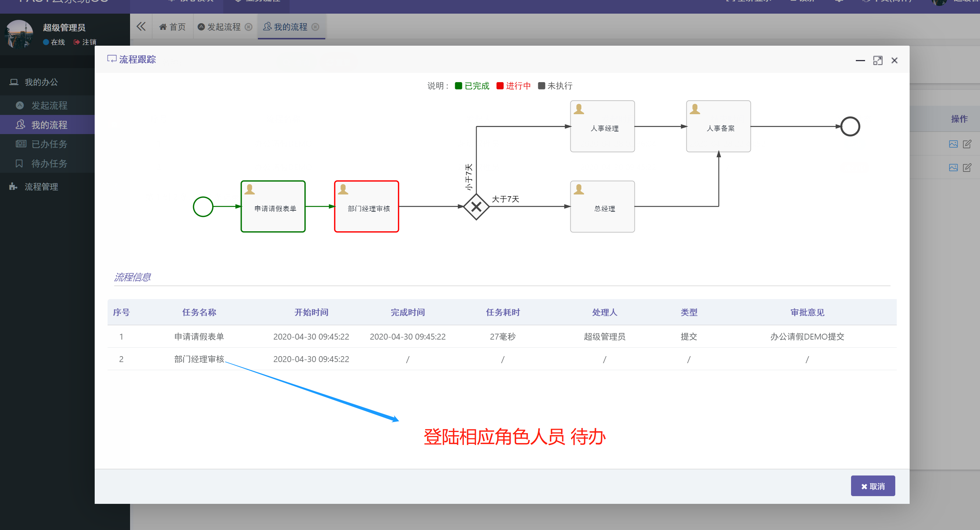Viewport: 980px width, 530px height.
Task: Click the green start event circle
Action: pos(203,207)
